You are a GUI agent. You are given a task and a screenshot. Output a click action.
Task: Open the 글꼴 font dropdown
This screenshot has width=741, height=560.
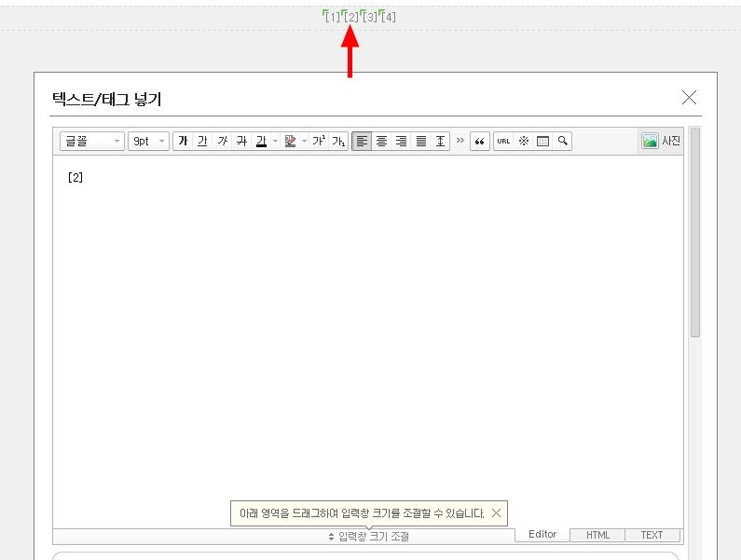(x=91, y=141)
